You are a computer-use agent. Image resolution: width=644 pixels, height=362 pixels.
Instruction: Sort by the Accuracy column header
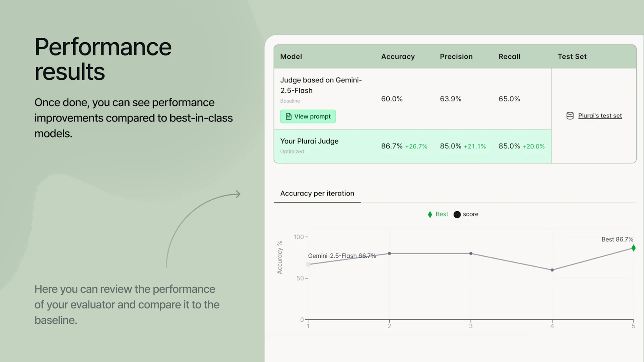click(398, 57)
